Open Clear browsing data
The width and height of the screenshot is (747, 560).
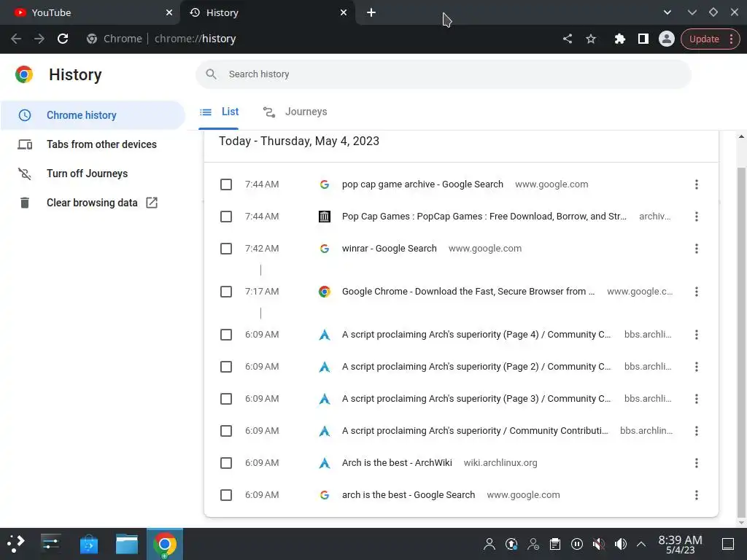pyautogui.click(x=93, y=203)
